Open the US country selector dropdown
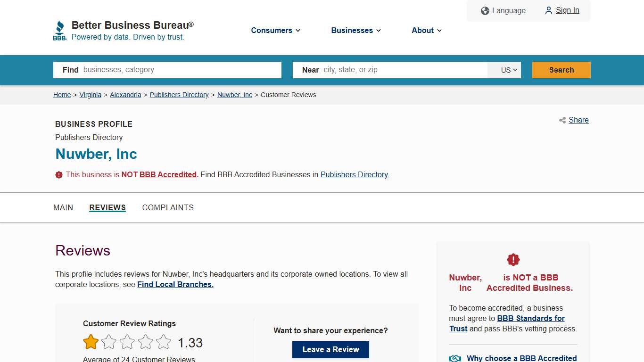Image resolution: width=644 pixels, height=362 pixels. click(x=504, y=70)
